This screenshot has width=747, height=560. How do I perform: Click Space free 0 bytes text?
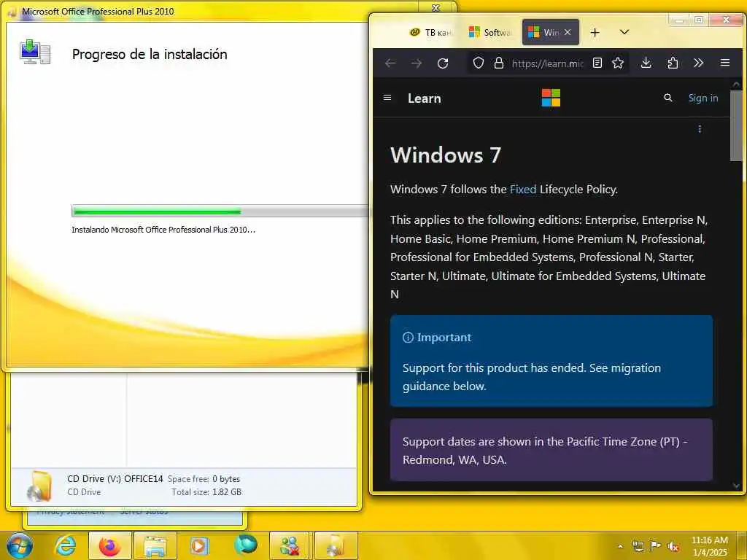[x=204, y=479]
